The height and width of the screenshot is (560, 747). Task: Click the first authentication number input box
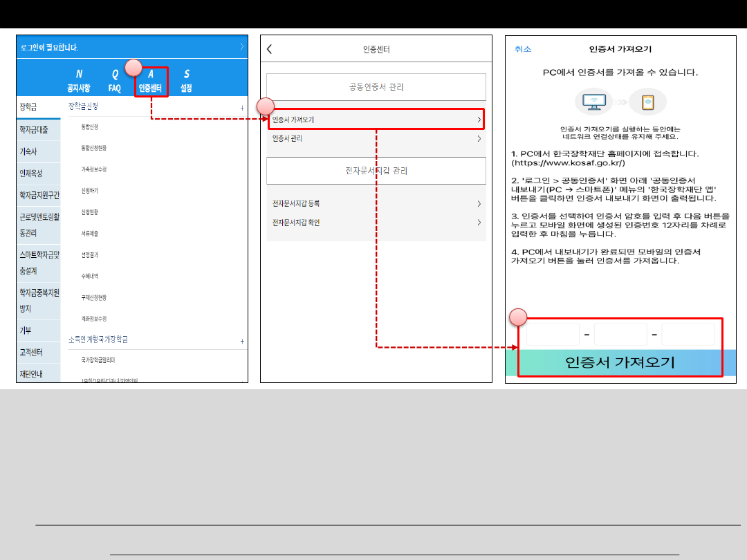553,335
